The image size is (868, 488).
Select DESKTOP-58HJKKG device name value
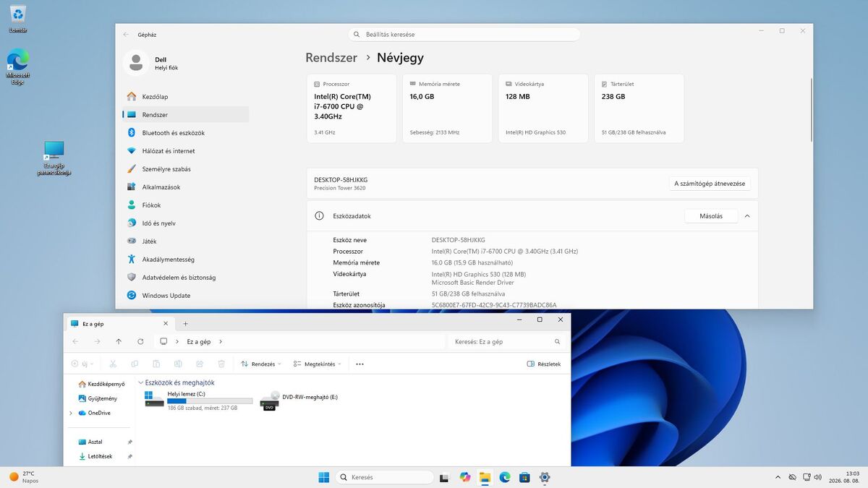tap(459, 239)
